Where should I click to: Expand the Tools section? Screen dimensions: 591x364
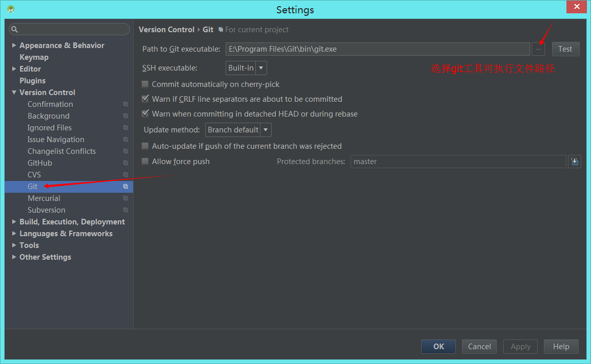[14, 245]
